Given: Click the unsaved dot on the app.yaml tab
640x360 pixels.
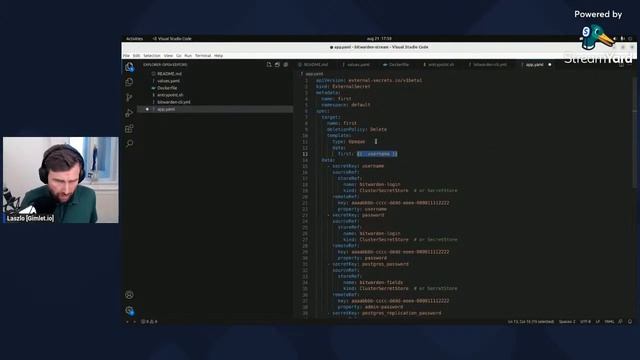Looking at the screenshot, I should [x=550, y=64].
